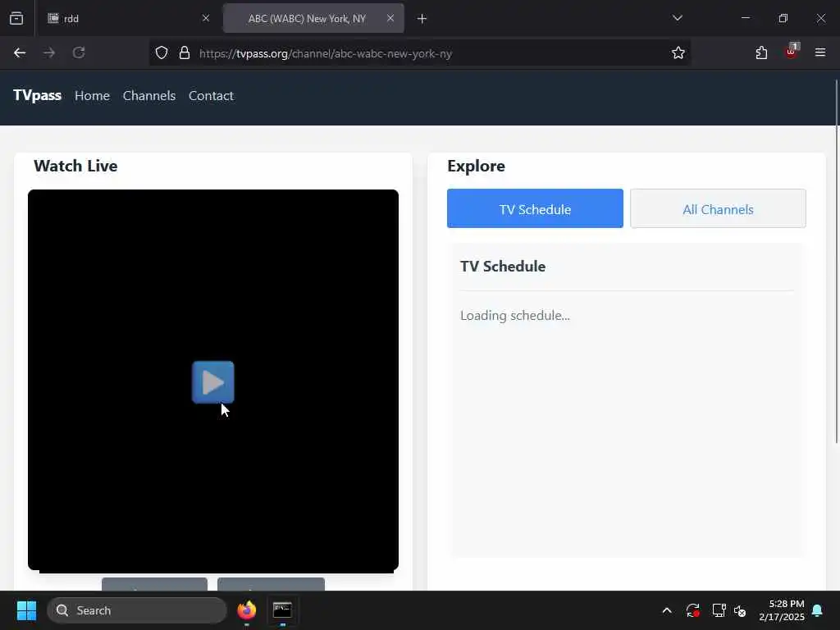Close the rdd tab

tap(206, 18)
